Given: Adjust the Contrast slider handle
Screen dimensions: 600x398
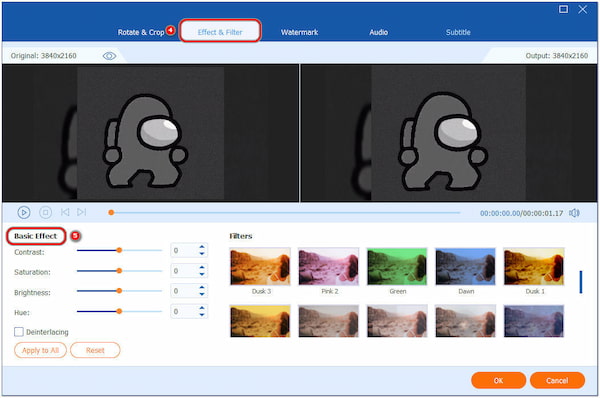Looking at the screenshot, I should pos(119,250).
